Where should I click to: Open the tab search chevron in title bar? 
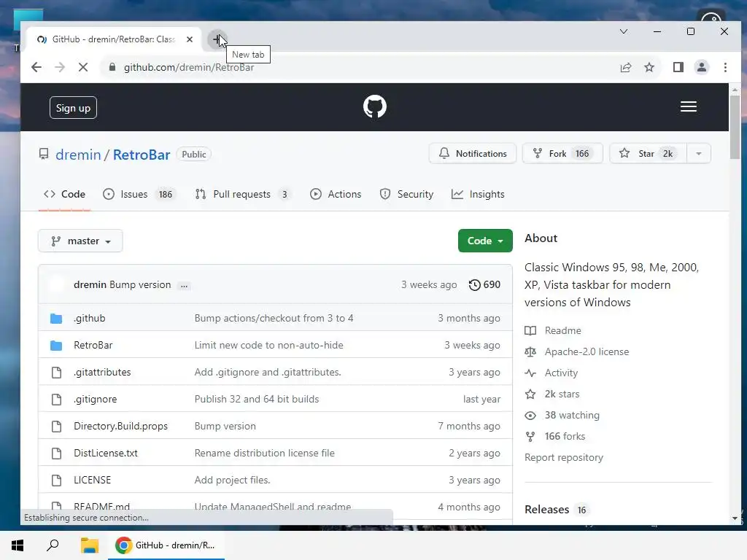tap(624, 31)
